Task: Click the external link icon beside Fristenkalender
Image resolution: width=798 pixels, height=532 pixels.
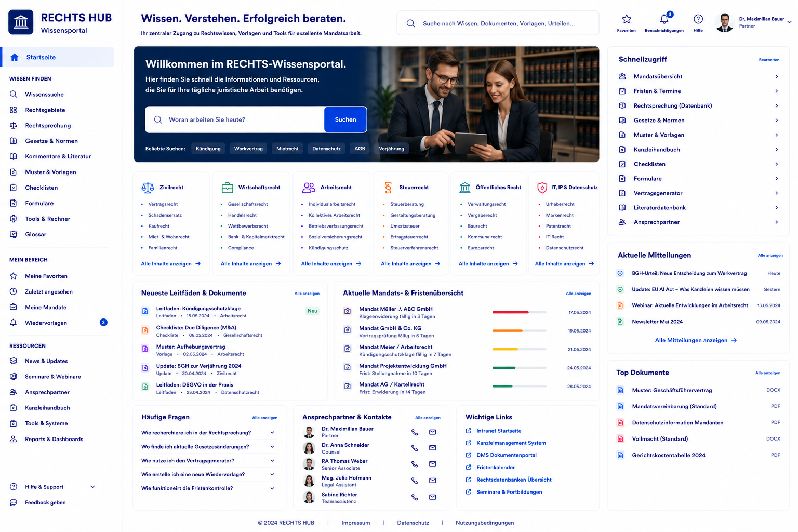Action: [469, 468]
